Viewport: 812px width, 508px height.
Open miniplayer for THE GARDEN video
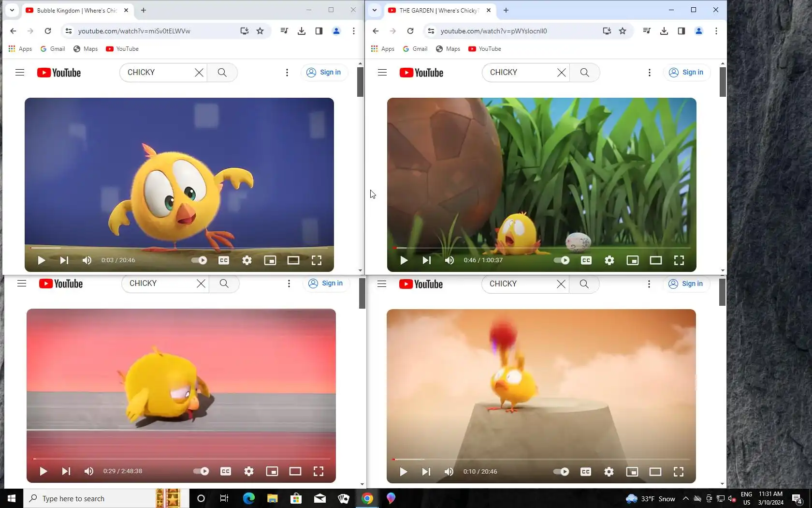pos(633,260)
